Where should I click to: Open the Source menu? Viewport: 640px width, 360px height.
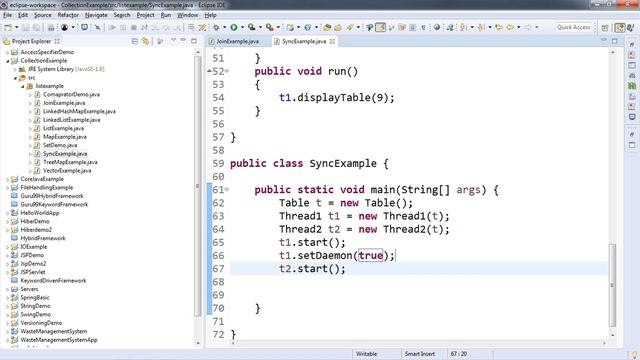(42, 15)
